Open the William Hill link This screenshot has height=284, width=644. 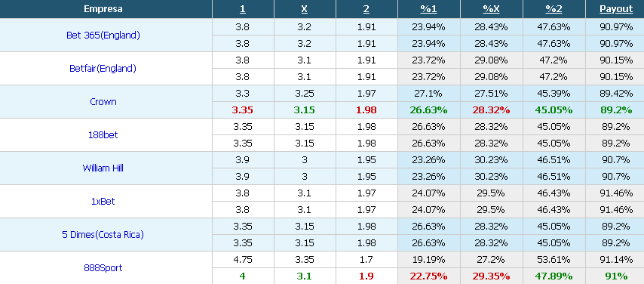click(103, 168)
